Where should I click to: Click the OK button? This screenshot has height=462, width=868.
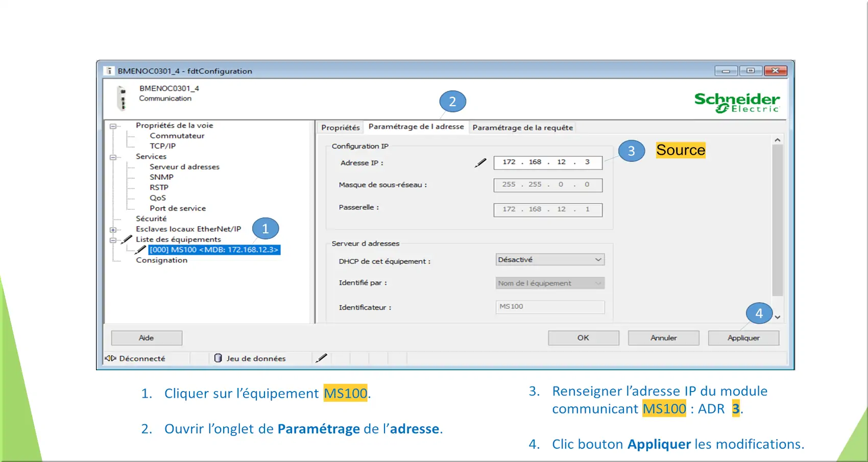(584, 338)
